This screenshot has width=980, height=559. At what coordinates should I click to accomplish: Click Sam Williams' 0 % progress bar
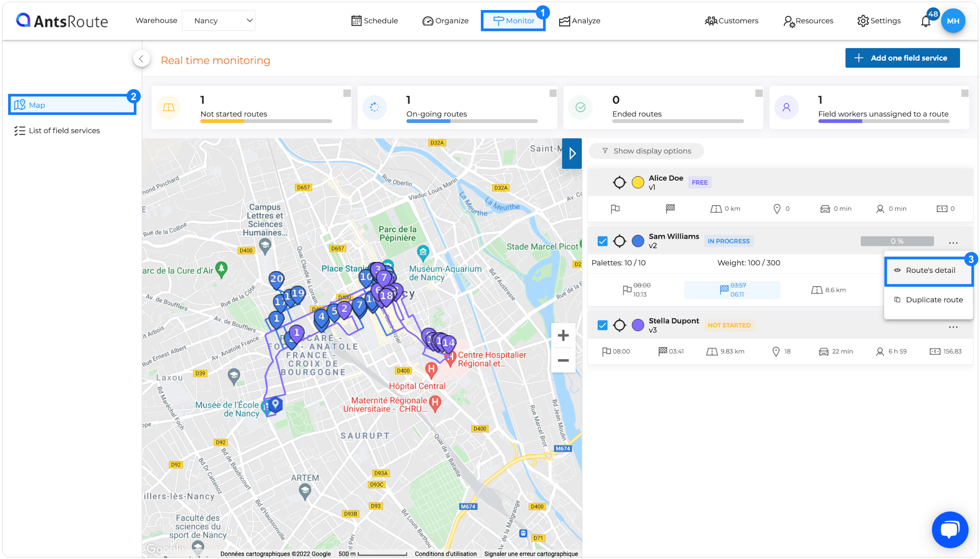click(897, 241)
